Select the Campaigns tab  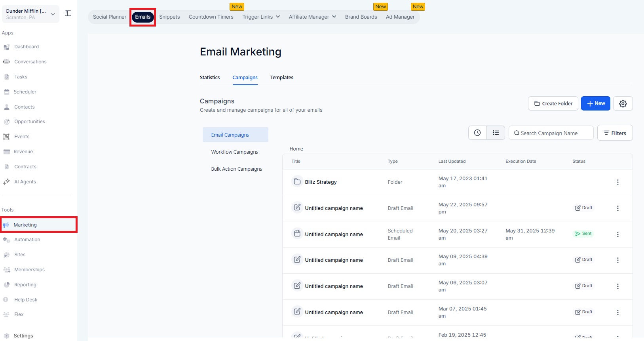[245, 78]
